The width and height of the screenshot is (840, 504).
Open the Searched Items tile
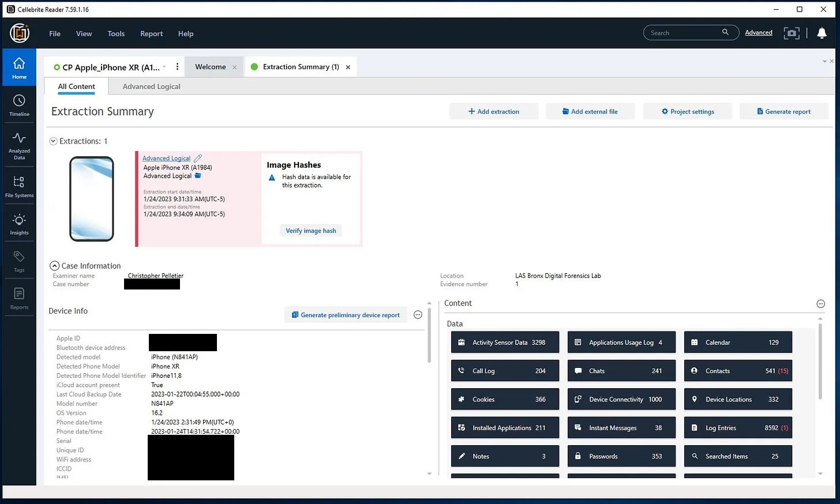point(738,456)
